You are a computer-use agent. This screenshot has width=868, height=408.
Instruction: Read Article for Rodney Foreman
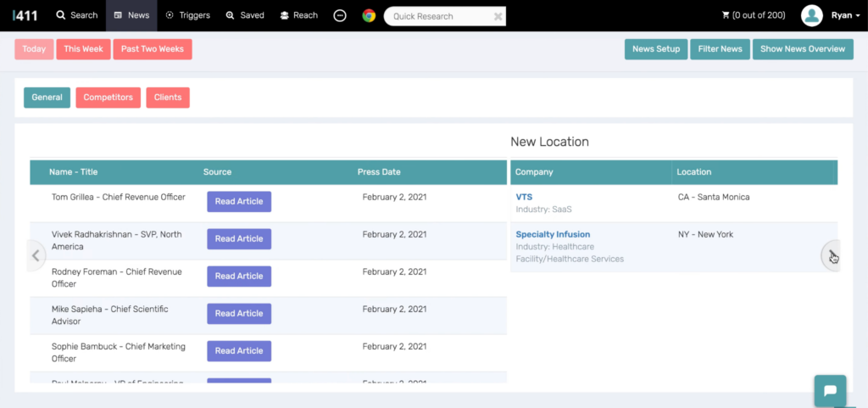pyautogui.click(x=239, y=277)
